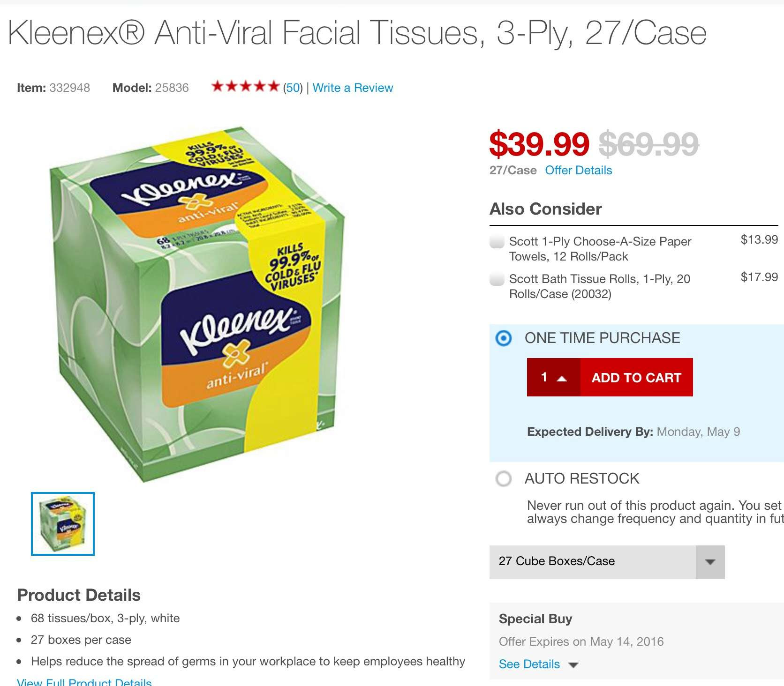Check the Scott Paper Towels option

coord(497,242)
